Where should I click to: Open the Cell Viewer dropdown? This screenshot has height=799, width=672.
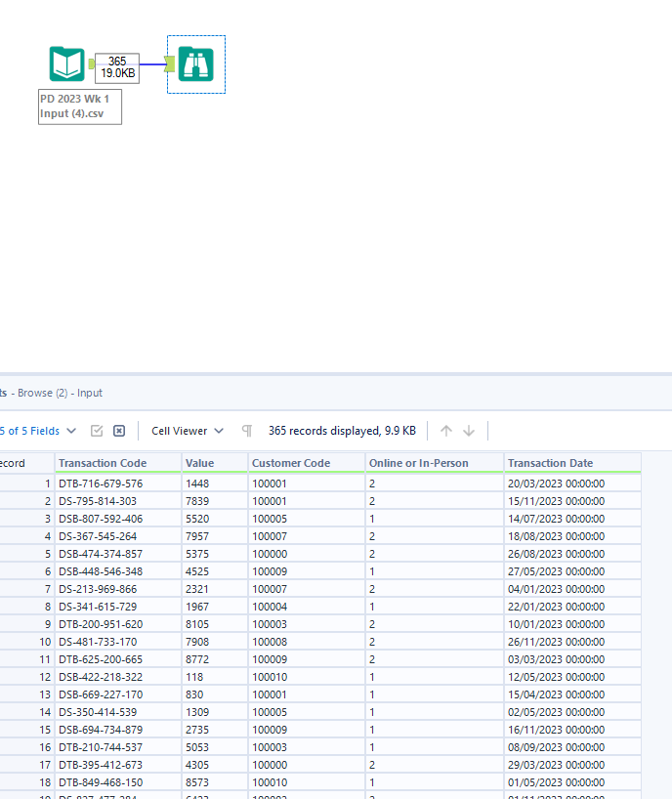point(187,431)
